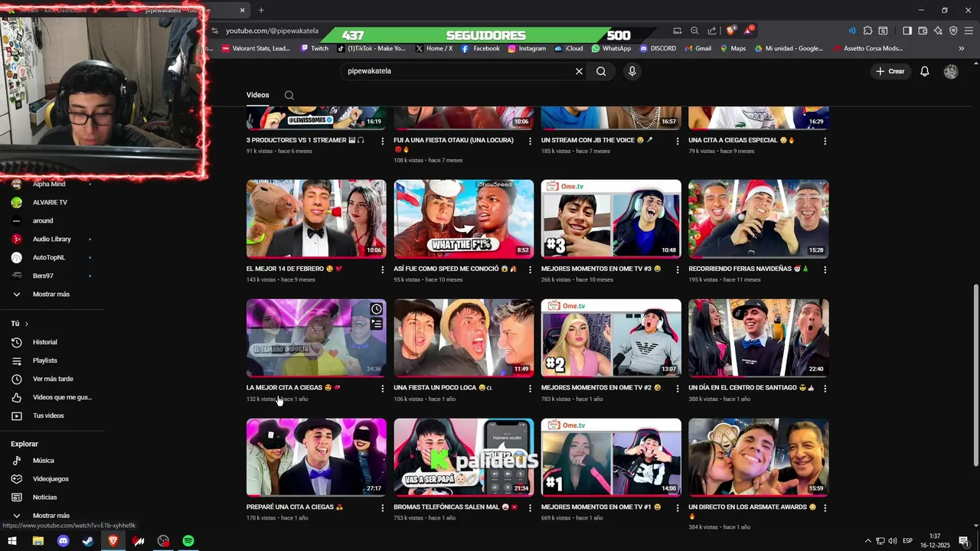
Task: Open options for EL MEJOR 14 DE FEBRERO
Action: [x=383, y=269]
